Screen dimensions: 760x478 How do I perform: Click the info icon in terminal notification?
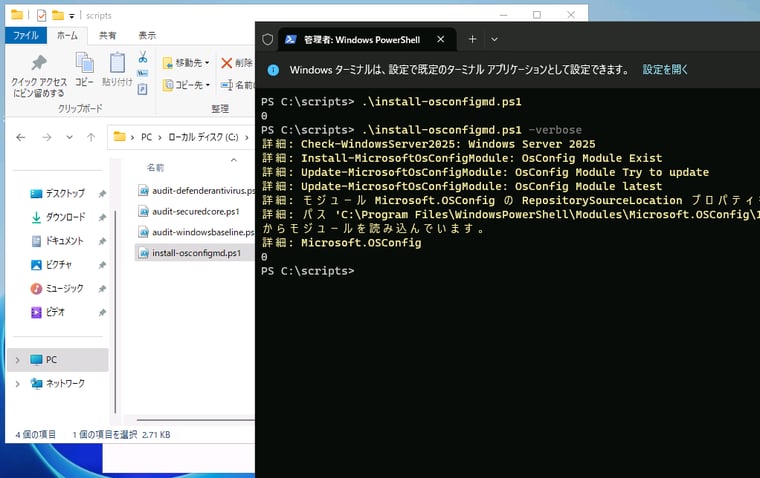click(x=273, y=70)
